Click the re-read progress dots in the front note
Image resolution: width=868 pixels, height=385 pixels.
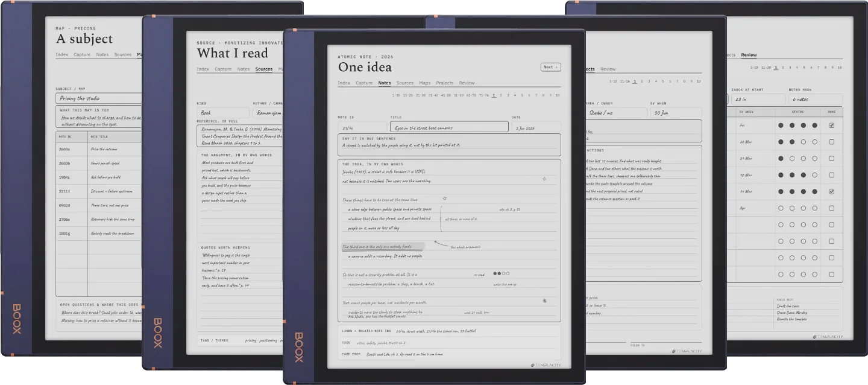point(501,273)
